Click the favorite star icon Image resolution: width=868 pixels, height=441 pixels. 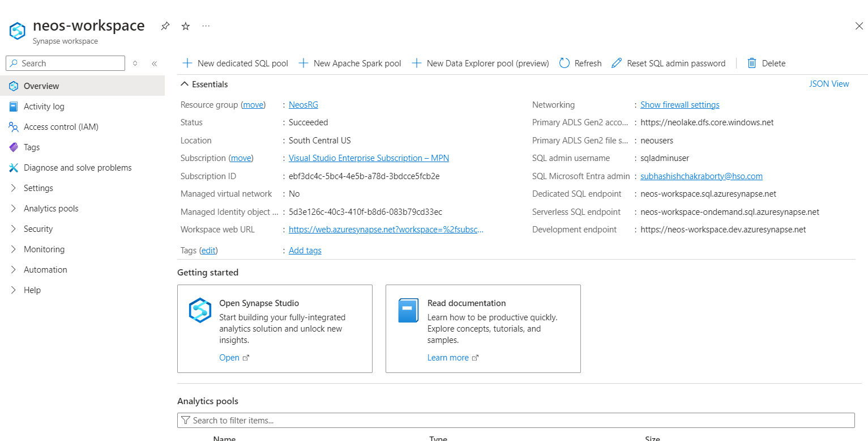coord(186,26)
